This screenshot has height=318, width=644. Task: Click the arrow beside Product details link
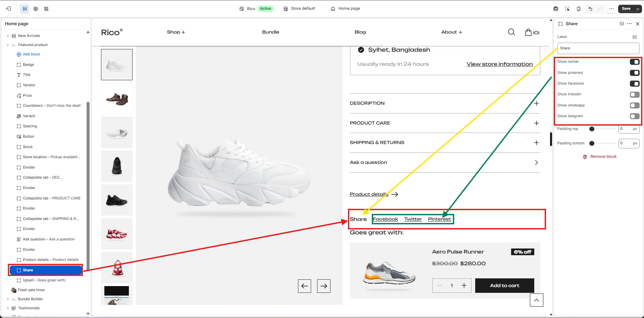(395, 194)
